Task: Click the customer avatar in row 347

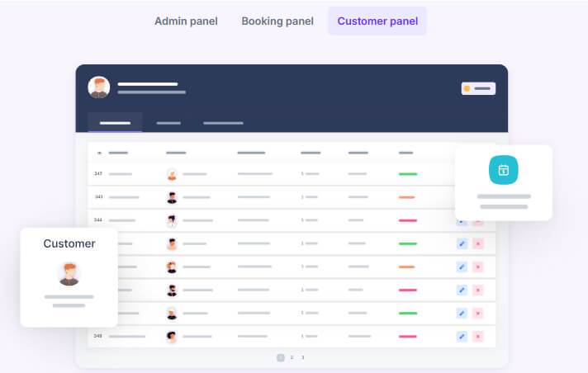Action: pos(172,174)
